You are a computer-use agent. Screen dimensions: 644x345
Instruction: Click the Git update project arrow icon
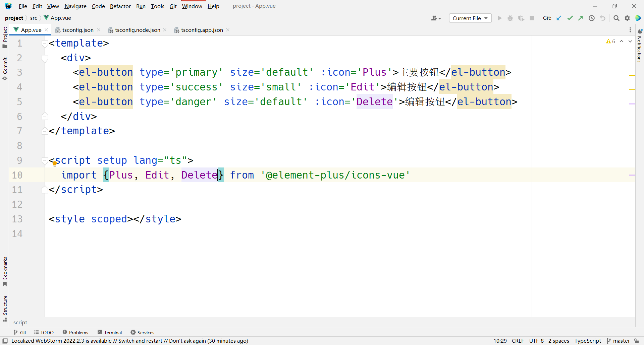coord(559,18)
